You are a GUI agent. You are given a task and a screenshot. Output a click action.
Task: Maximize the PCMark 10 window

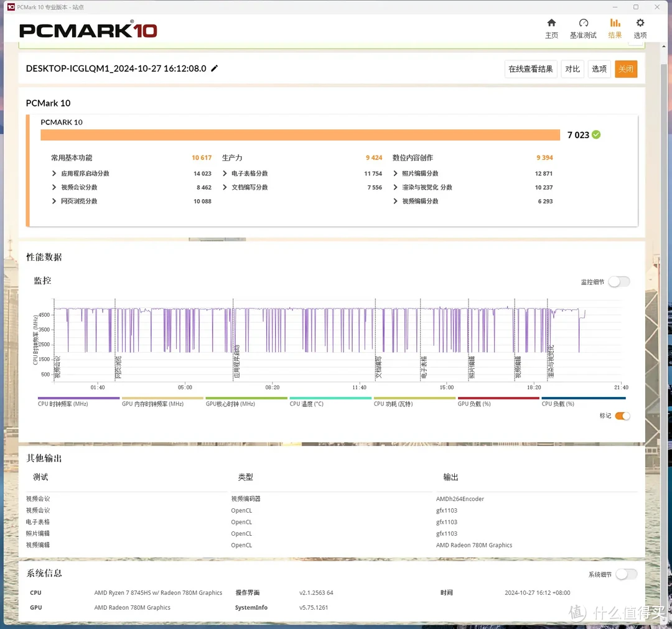coord(636,7)
